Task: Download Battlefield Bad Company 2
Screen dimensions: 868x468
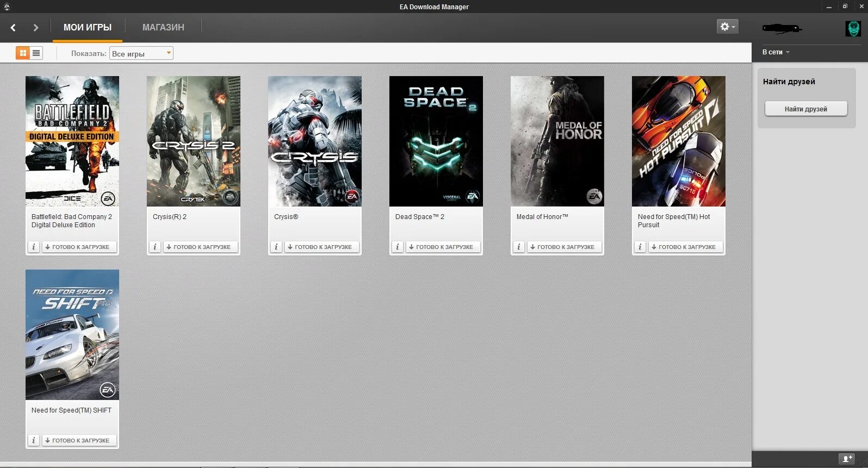Action: point(79,247)
